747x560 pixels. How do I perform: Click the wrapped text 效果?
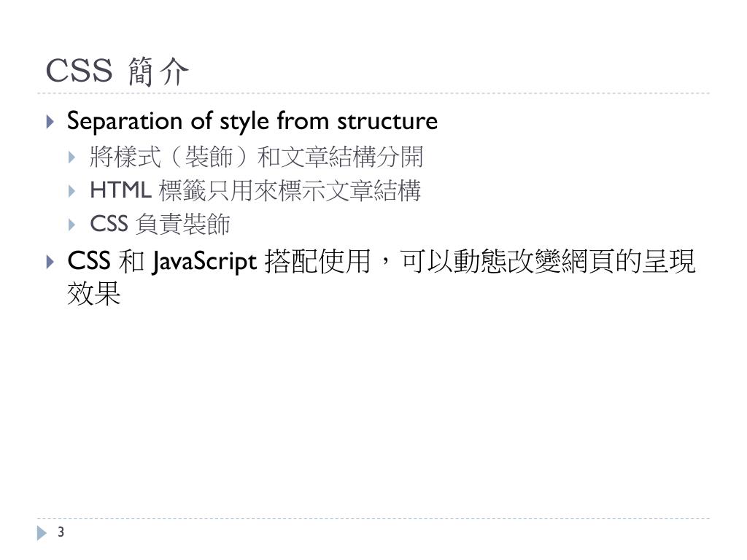click(x=94, y=293)
